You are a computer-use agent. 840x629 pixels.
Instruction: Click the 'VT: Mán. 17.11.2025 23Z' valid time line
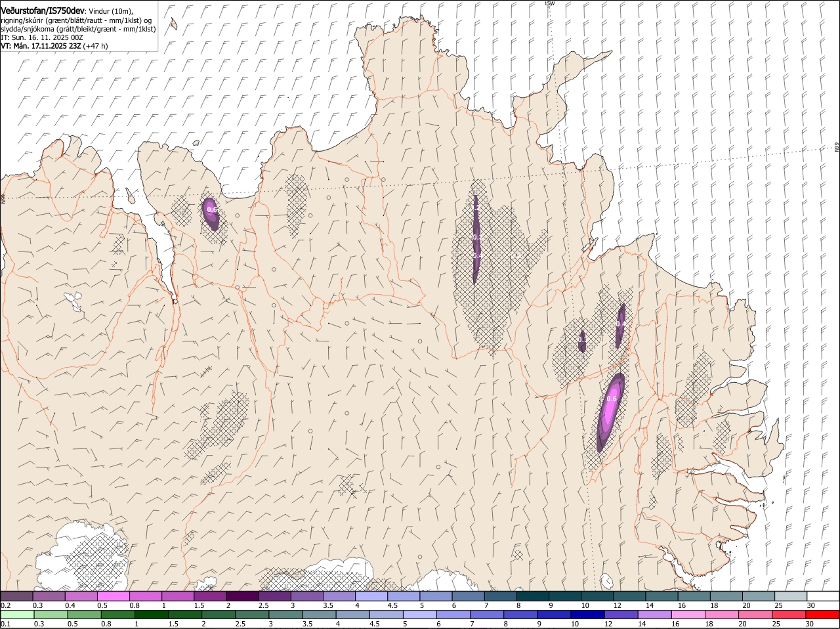(x=41, y=46)
